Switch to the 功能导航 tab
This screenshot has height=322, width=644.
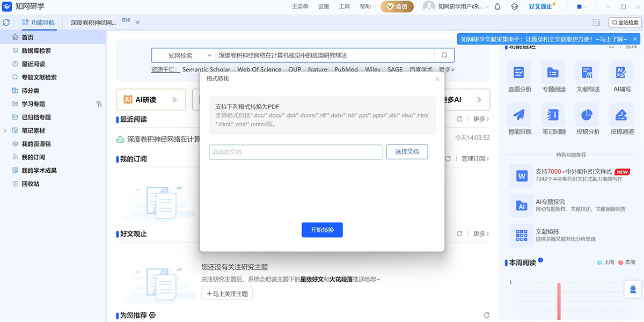pos(38,23)
